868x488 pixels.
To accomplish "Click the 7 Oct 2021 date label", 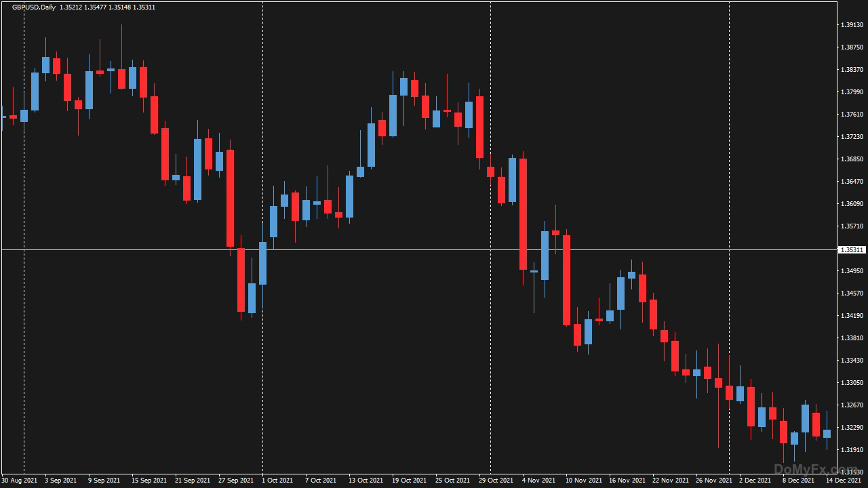I will coord(321,481).
